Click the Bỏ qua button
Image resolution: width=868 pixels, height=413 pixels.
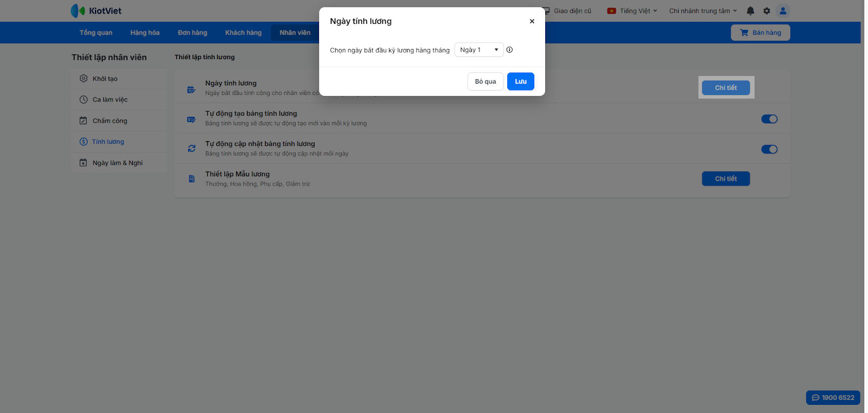pos(486,81)
